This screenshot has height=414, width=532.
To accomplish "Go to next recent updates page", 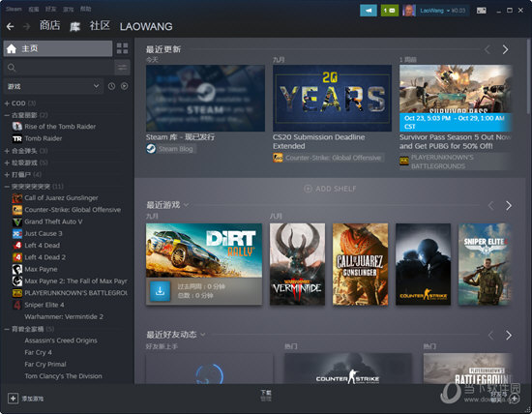I will pyautogui.click(x=505, y=50).
